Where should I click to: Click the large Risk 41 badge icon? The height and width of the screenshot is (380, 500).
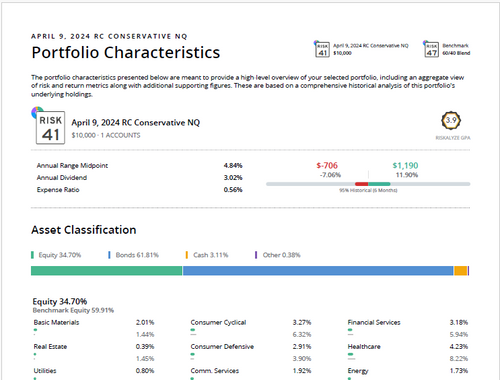click(50, 127)
